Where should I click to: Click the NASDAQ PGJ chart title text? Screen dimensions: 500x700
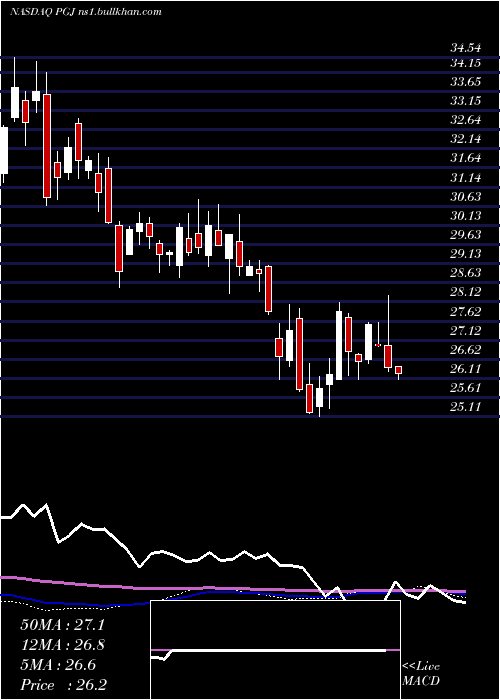(85, 12)
